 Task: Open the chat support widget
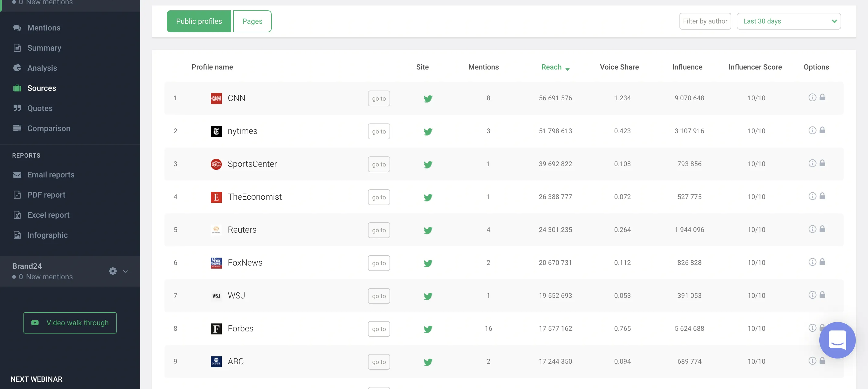click(837, 340)
